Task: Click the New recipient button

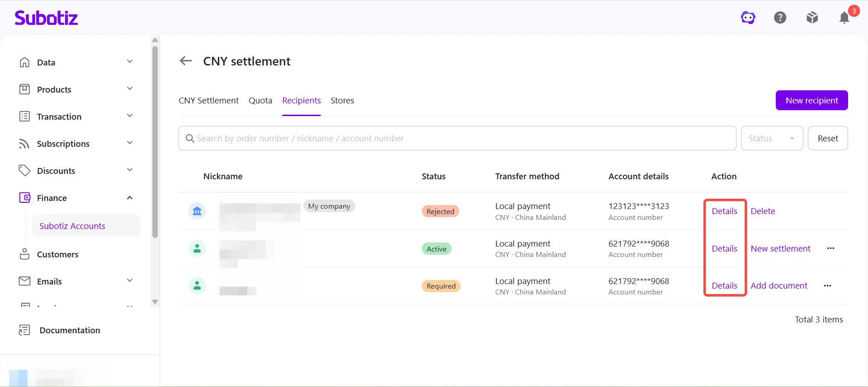Action: (812, 100)
